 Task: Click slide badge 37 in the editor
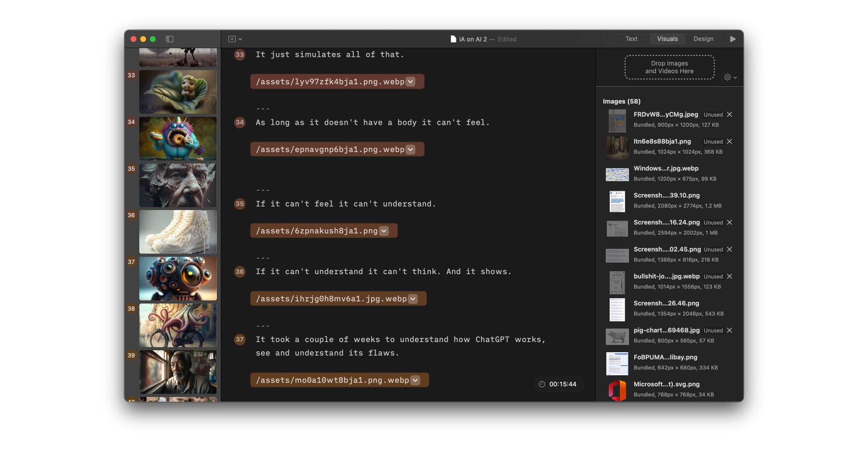tap(240, 340)
